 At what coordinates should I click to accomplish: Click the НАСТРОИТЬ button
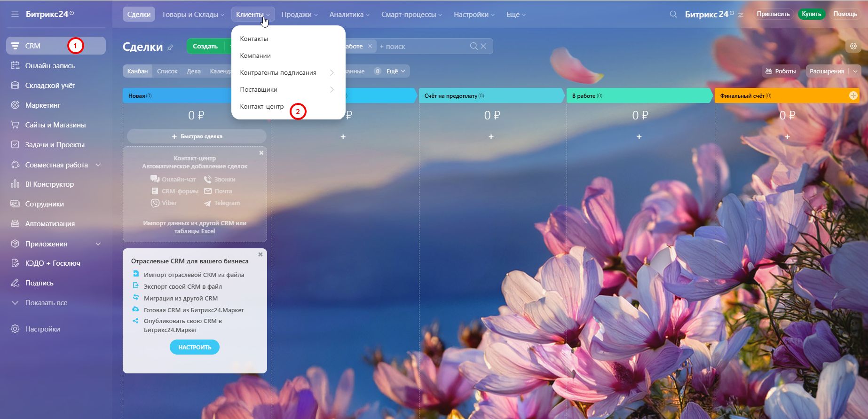coord(194,347)
